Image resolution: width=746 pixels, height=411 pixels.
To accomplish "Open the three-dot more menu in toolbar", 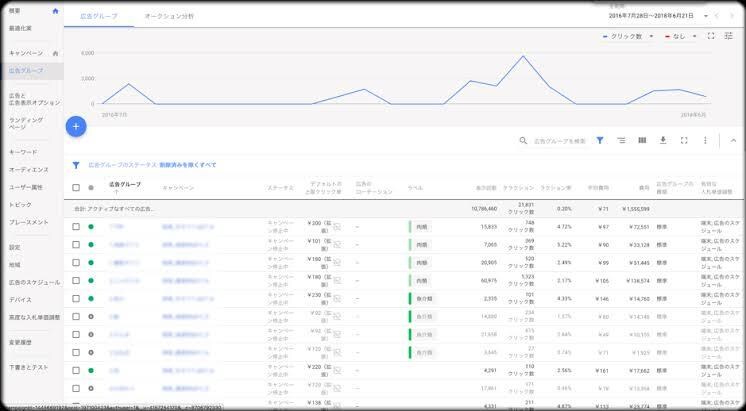I will [x=705, y=140].
